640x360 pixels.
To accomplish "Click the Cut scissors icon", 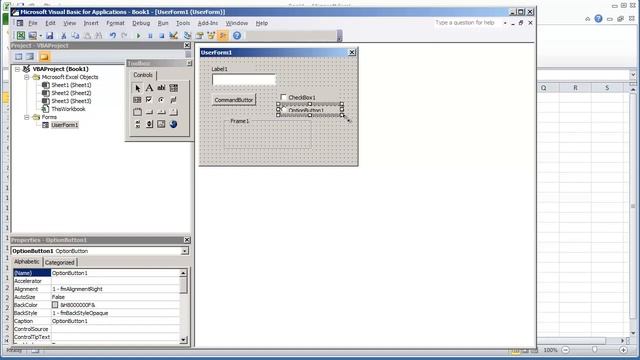I will tap(63, 36).
